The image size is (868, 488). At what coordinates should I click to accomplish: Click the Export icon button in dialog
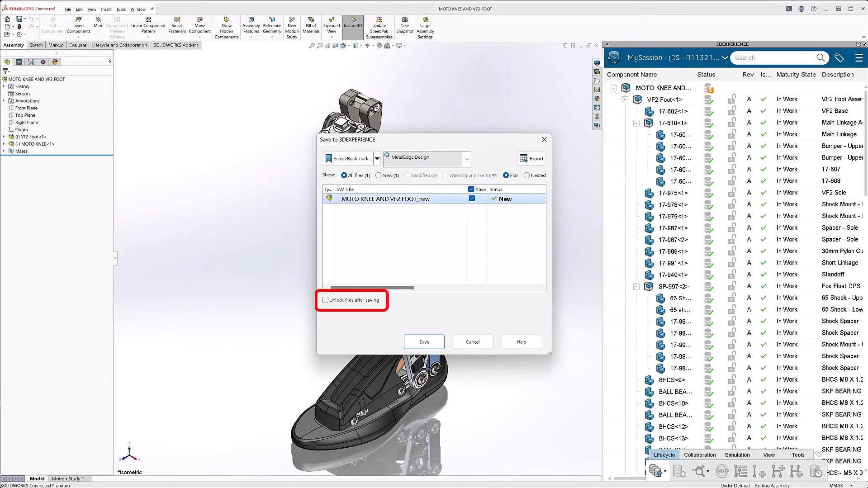[531, 158]
